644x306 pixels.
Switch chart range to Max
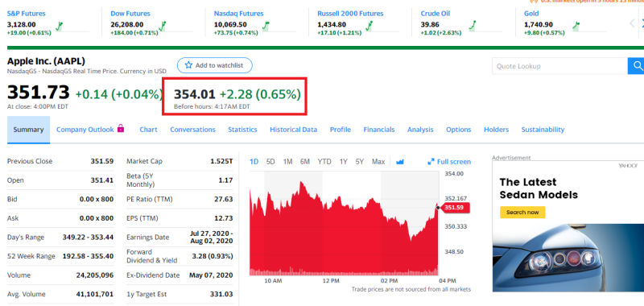(378, 162)
